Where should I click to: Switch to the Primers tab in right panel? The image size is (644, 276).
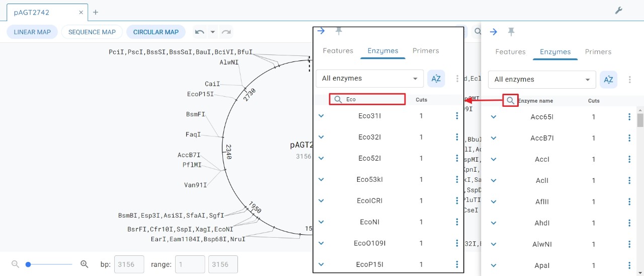tap(598, 52)
